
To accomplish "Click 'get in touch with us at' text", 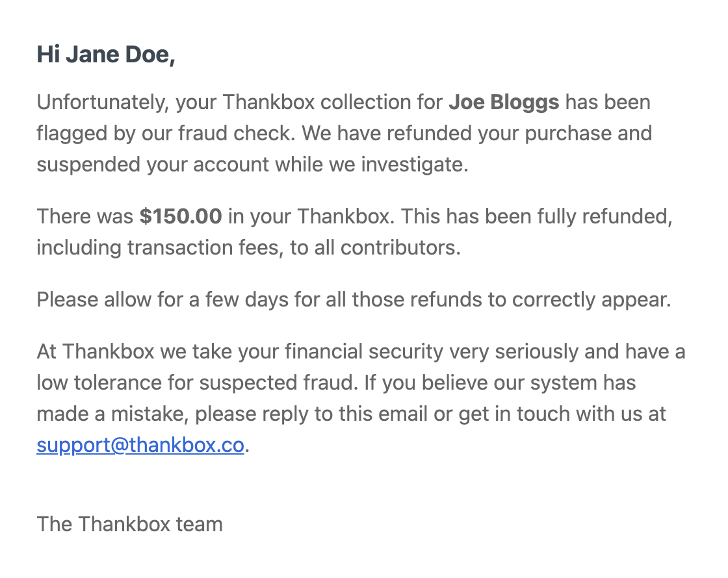I will point(562,414).
